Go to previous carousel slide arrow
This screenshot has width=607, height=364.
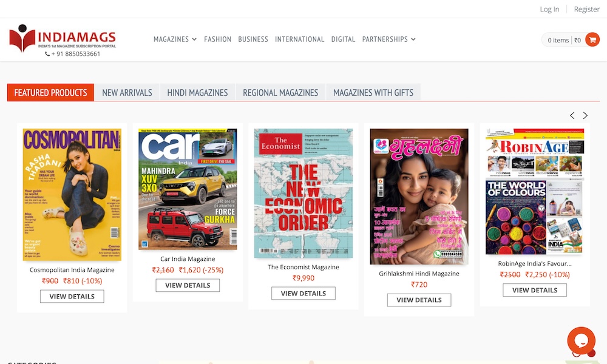(x=572, y=115)
